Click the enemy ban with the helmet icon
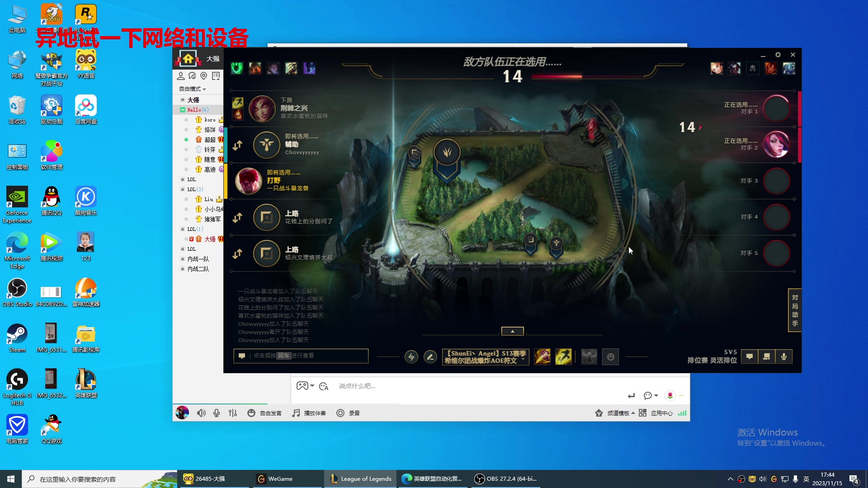This screenshot has height=488, width=868. click(753, 68)
